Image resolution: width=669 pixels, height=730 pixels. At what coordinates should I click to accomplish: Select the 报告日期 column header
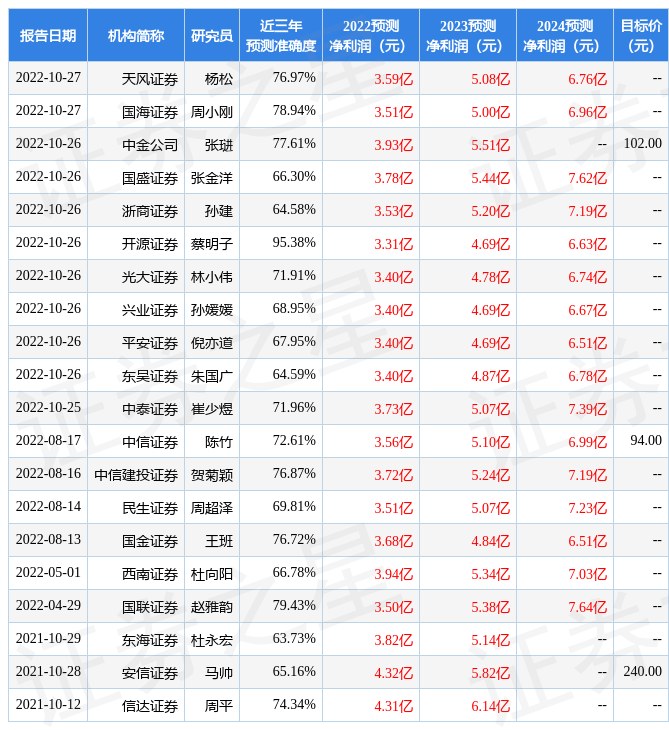tap(48, 35)
